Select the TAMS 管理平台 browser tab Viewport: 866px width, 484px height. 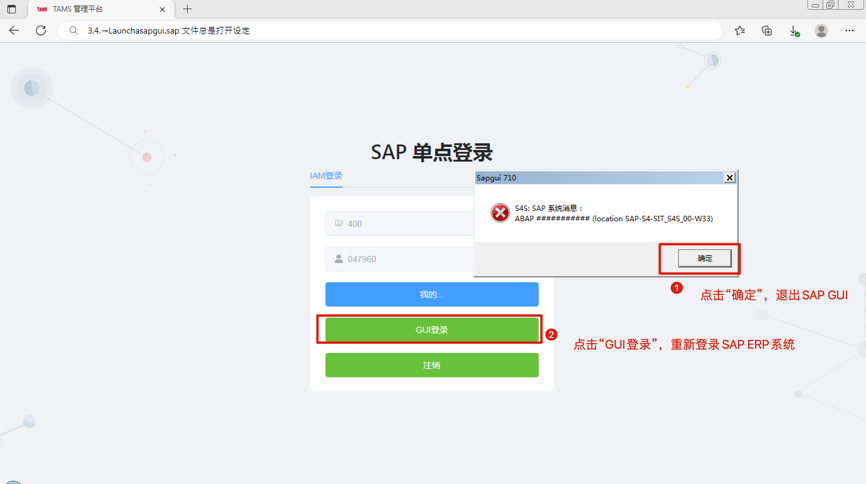point(101,9)
